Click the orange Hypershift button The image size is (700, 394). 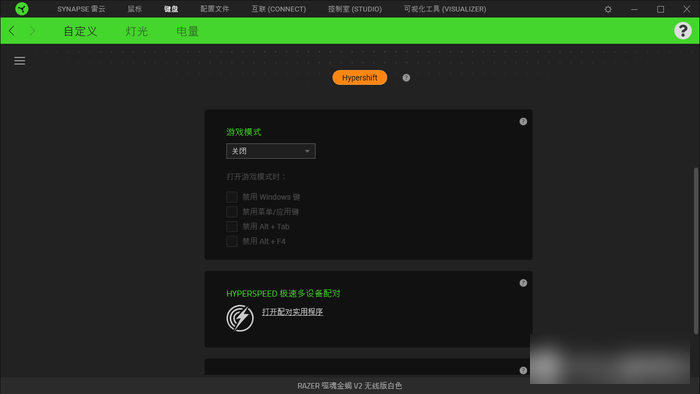tap(360, 78)
